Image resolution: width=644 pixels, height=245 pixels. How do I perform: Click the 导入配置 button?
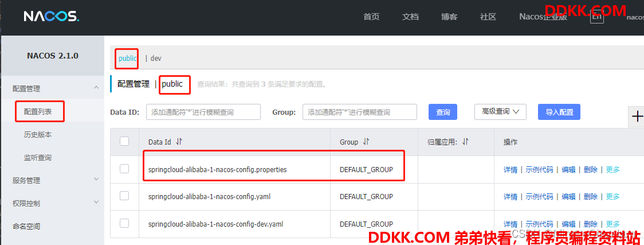tap(559, 112)
